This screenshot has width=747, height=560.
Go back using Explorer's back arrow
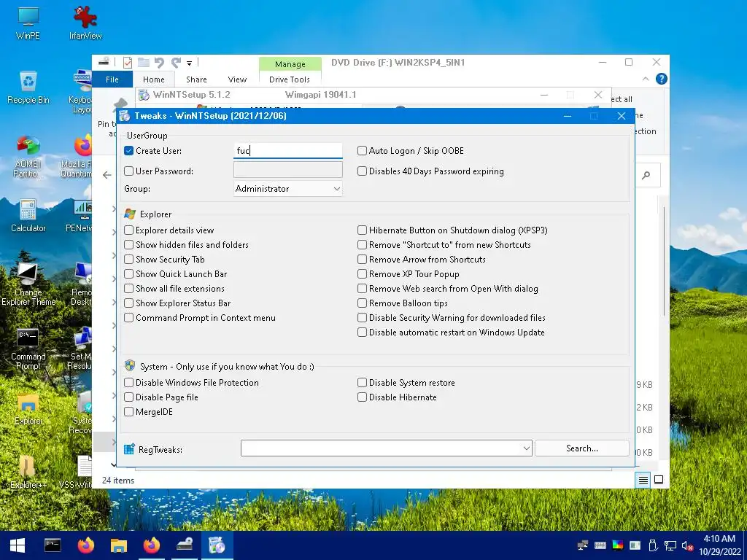tap(107, 175)
